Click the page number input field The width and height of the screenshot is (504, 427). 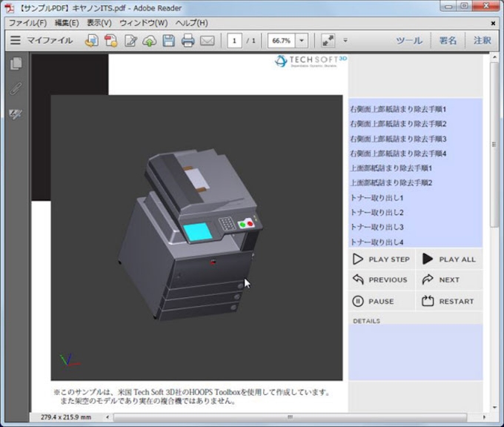point(235,41)
